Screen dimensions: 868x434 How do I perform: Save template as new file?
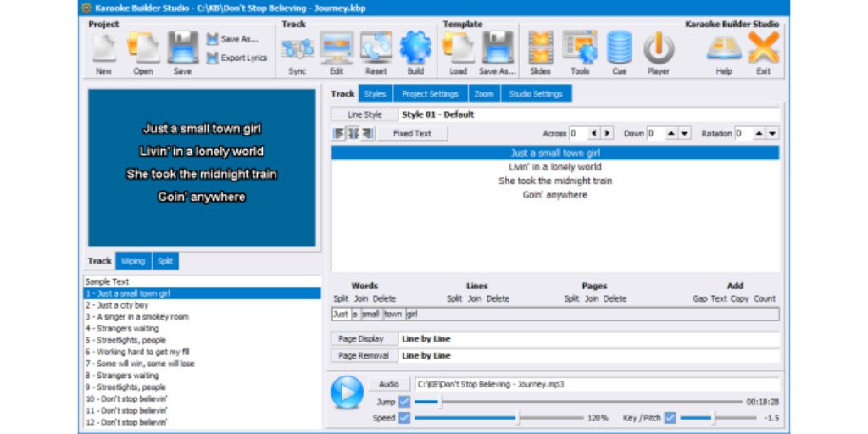[497, 54]
